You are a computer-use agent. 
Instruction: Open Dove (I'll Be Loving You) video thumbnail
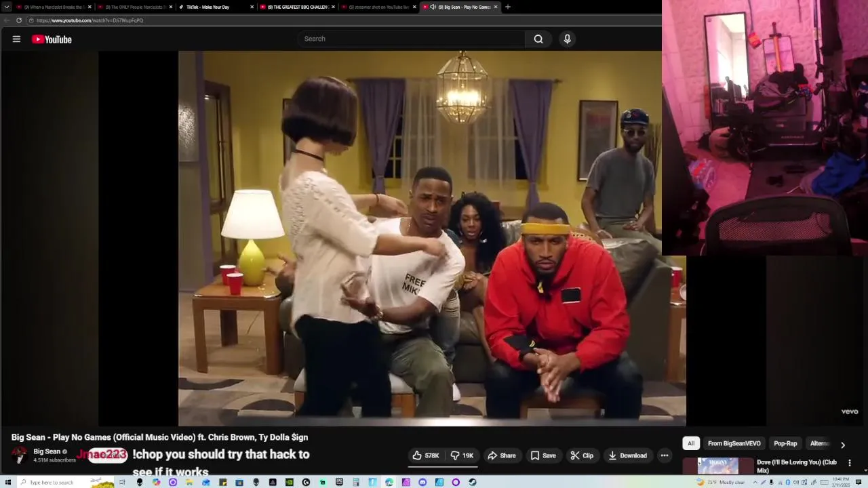point(717,466)
